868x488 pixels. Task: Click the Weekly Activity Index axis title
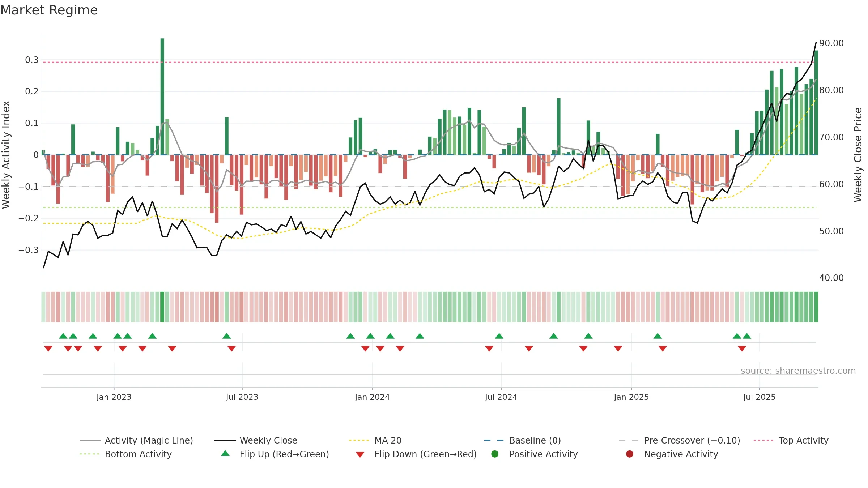6,155
